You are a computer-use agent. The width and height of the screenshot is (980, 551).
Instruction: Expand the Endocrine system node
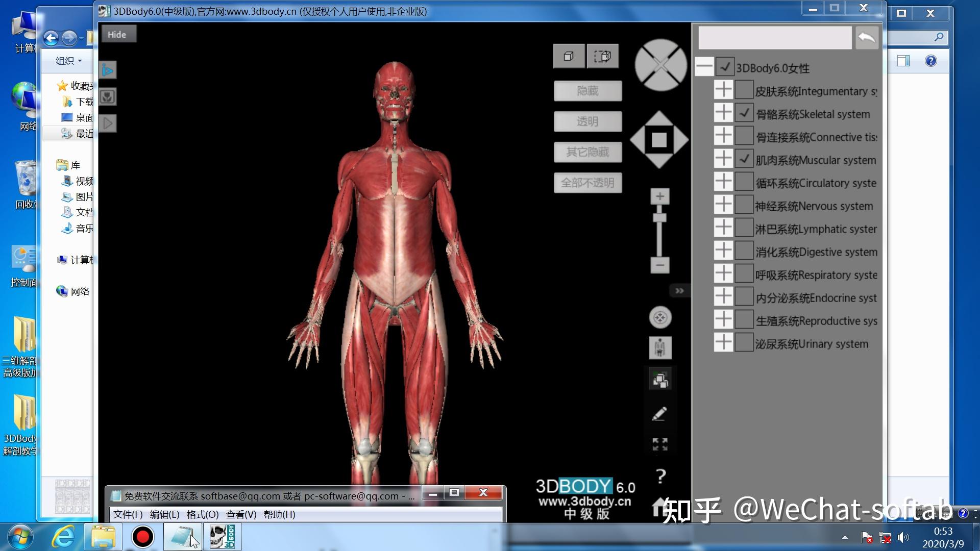coord(723,296)
